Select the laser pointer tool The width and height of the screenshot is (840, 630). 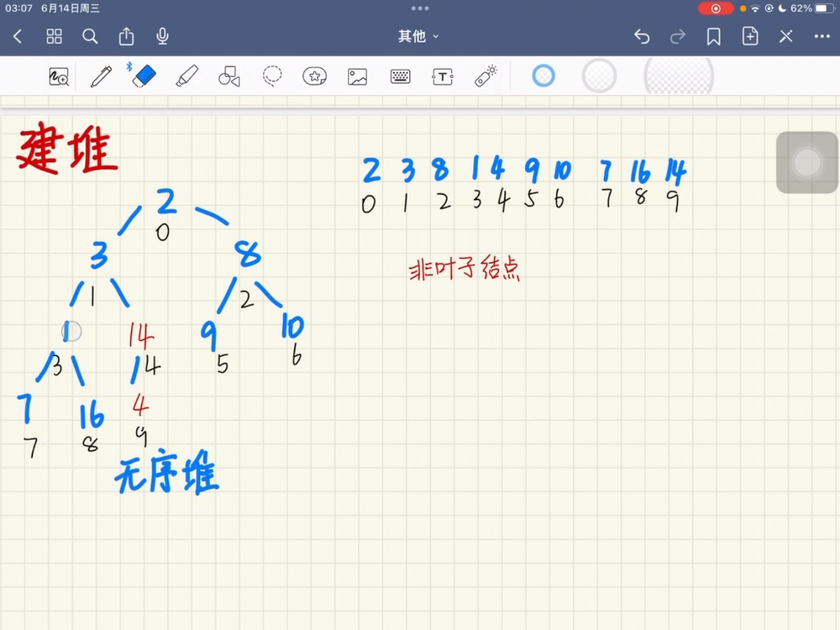(x=486, y=75)
